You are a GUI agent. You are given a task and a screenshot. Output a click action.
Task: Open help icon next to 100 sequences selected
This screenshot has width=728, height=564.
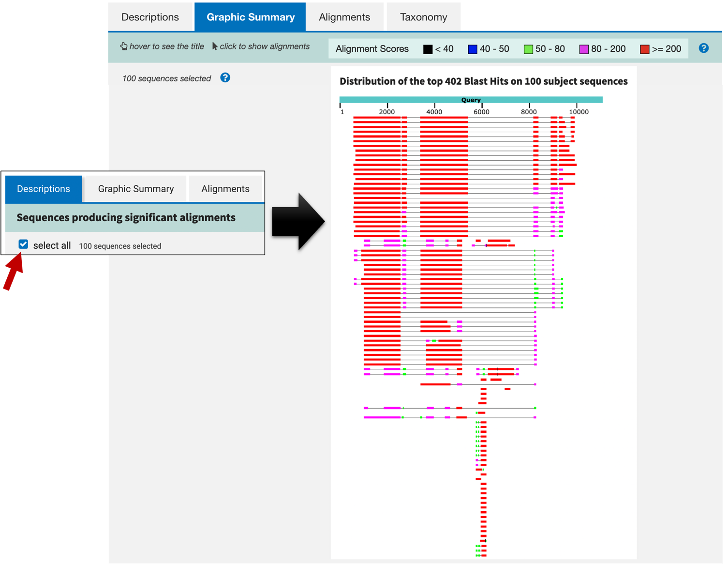(225, 77)
